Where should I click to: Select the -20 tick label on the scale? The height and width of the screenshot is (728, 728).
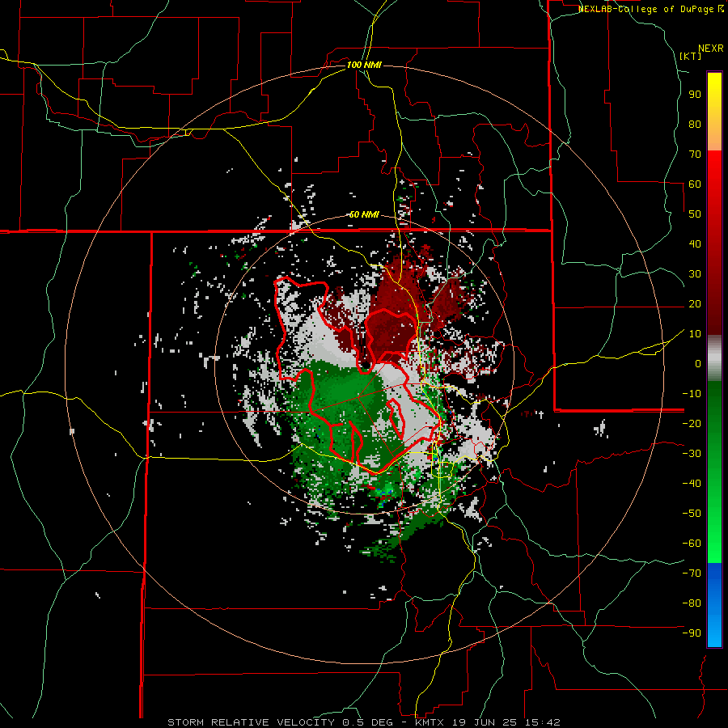pos(692,424)
